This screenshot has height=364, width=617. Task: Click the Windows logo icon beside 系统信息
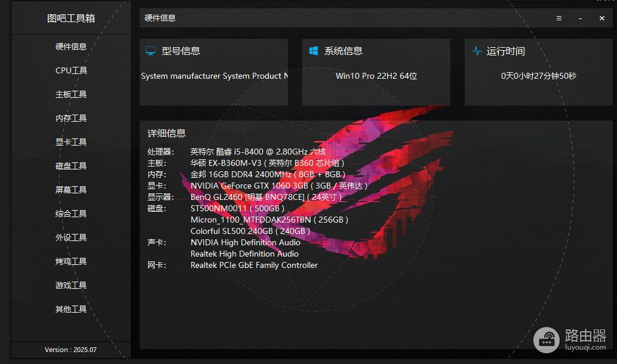coord(313,51)
